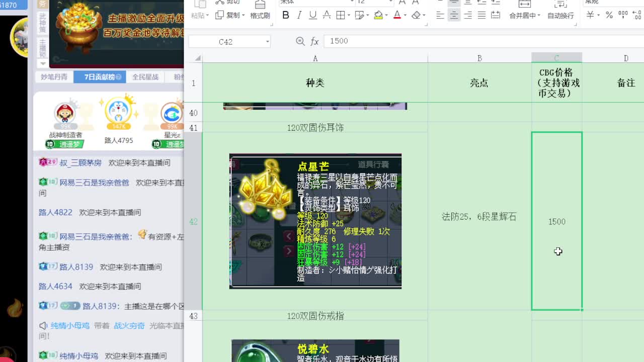
Task: Open 战神制造者 user avatar
Action: pos(65,113)
